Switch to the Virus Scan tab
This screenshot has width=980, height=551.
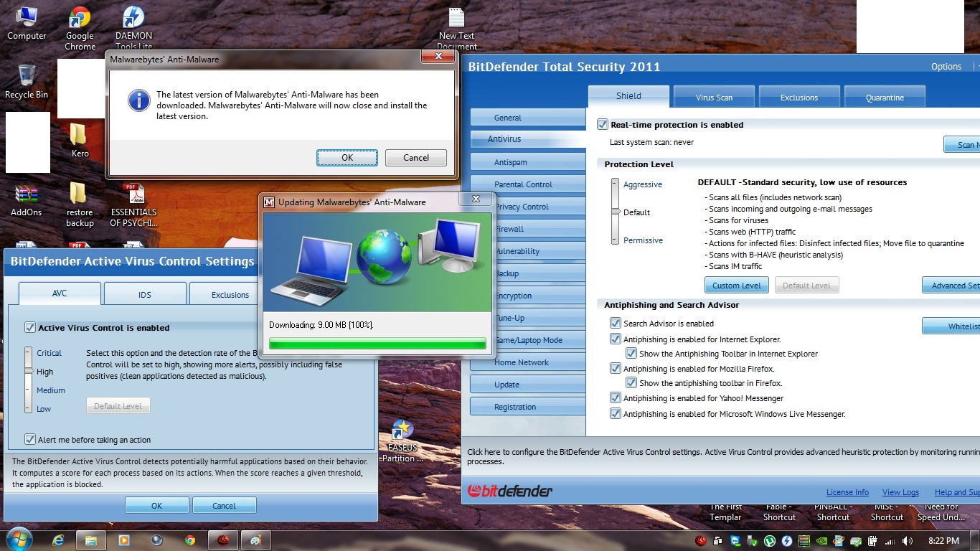pos(714,97)
